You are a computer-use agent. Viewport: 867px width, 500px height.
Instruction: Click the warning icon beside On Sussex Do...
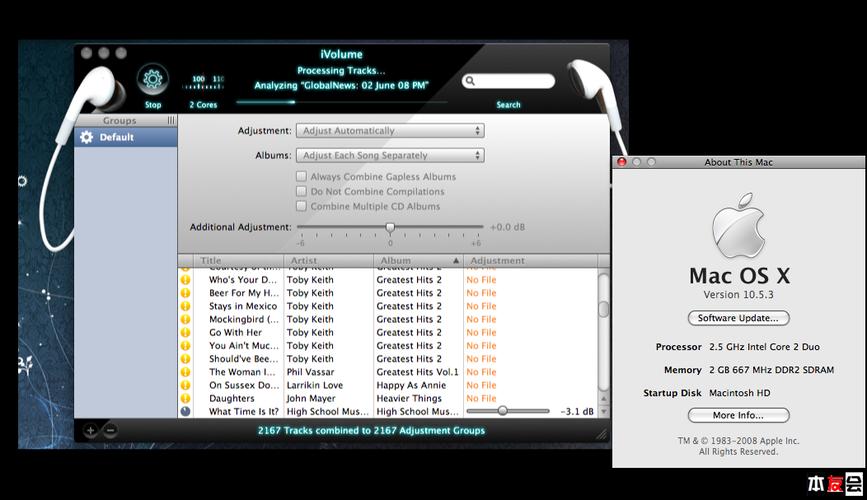coord(185,386)
